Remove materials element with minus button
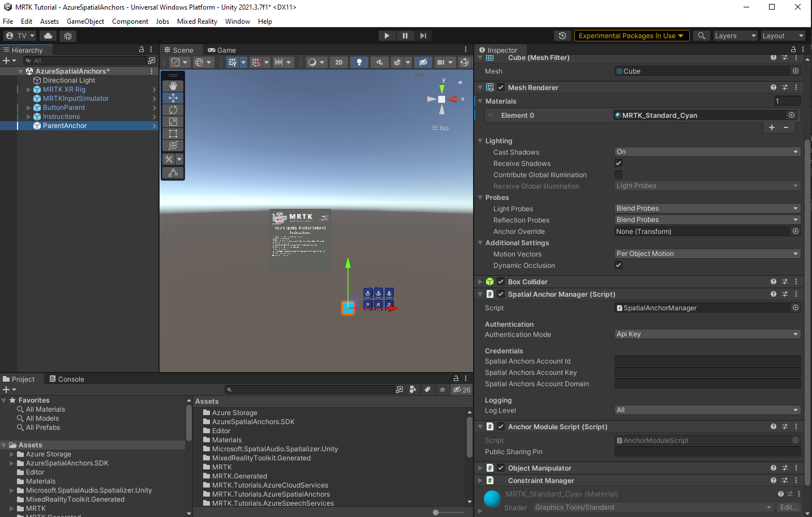Screen dimensions: 812x517 pyautogui.click(x=786, y=127)
